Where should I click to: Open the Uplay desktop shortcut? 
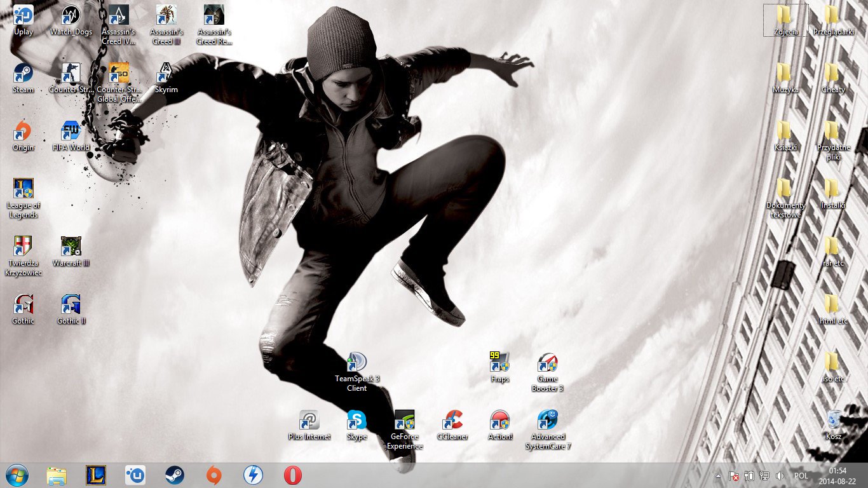click(x=24, y=20)
